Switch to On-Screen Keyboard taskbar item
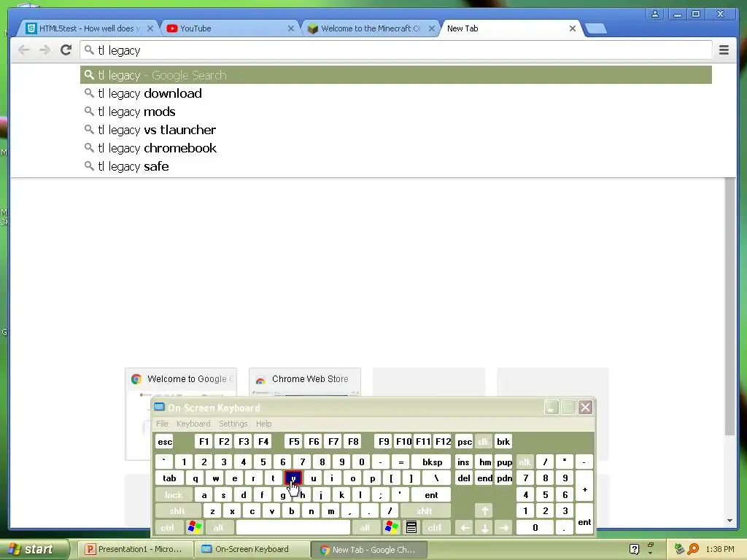Viewport: 747px width, 560px height. (252, 549)
